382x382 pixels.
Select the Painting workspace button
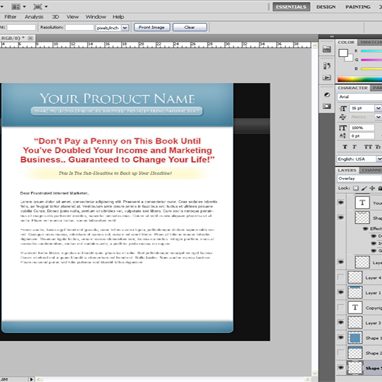click(x=358, y=7)
